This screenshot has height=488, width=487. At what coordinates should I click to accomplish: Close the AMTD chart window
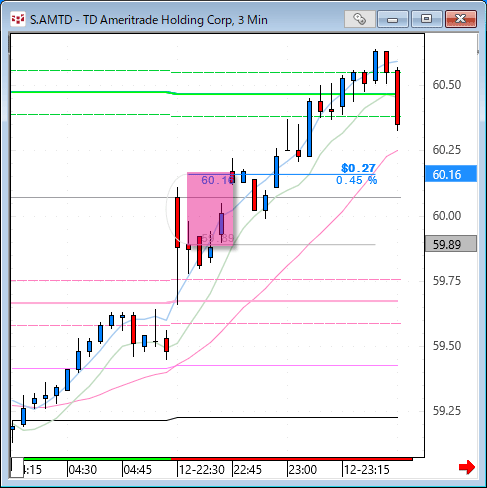[461, 19]
